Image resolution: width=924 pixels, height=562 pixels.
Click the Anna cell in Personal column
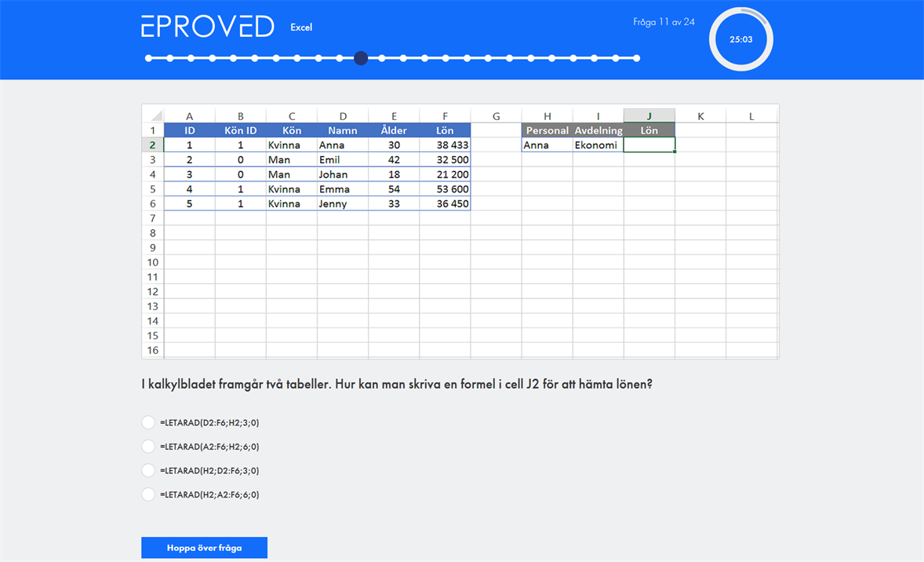(x=547, y=145)
